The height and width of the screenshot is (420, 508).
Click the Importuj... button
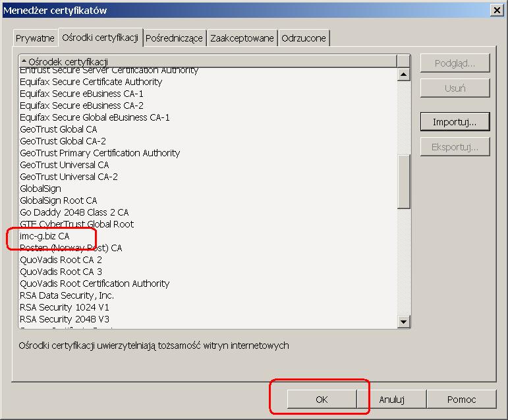tap(455, 122)
